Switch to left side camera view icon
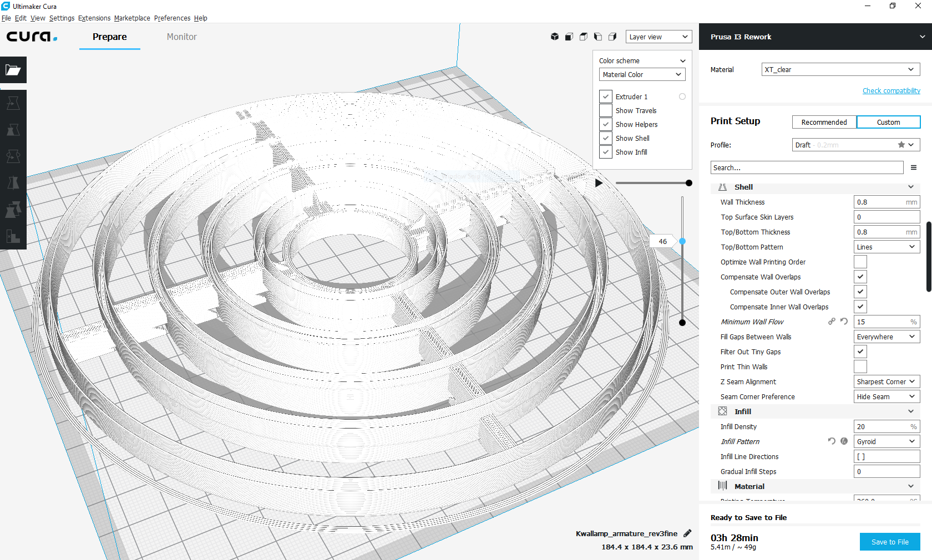Image resolution: width=932 pixels, height=560 pixels. (597, 37)
